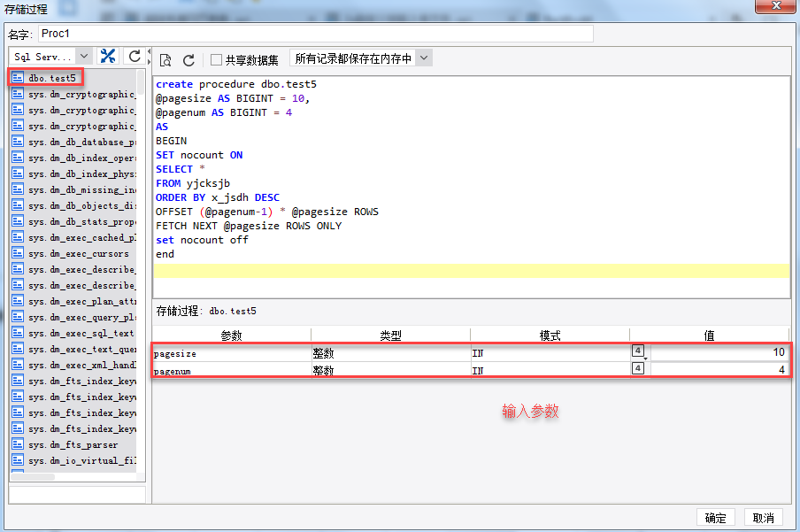Select sys.dm_exec_cursors procedure

point(79,254)
